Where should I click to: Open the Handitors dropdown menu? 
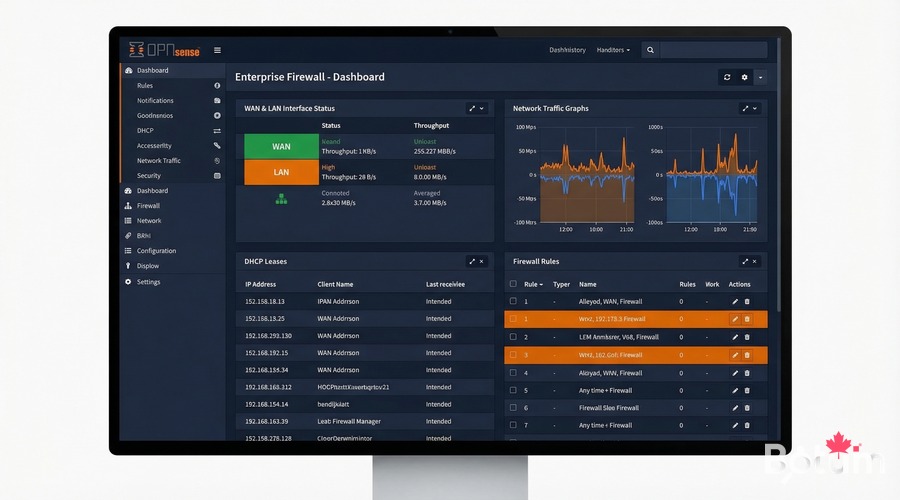[613, 50]
